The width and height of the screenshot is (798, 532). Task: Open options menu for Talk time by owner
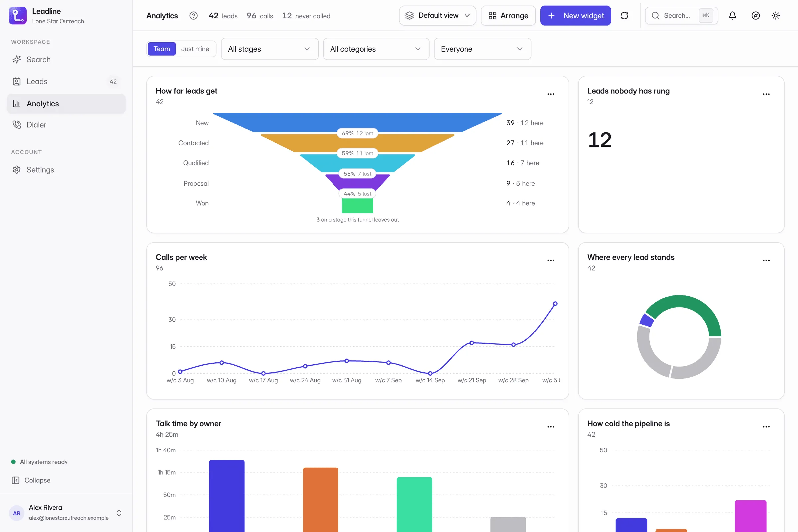click(551, 427)
